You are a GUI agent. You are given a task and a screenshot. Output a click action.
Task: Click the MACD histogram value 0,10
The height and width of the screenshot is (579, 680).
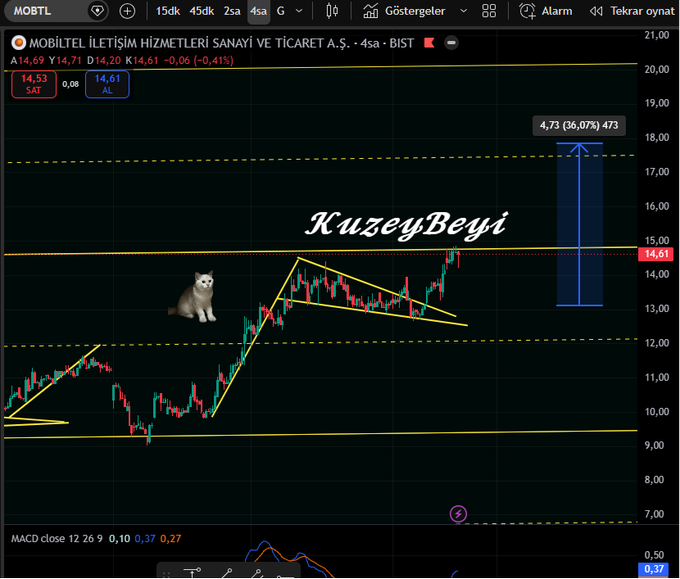(x=119, y=539)
